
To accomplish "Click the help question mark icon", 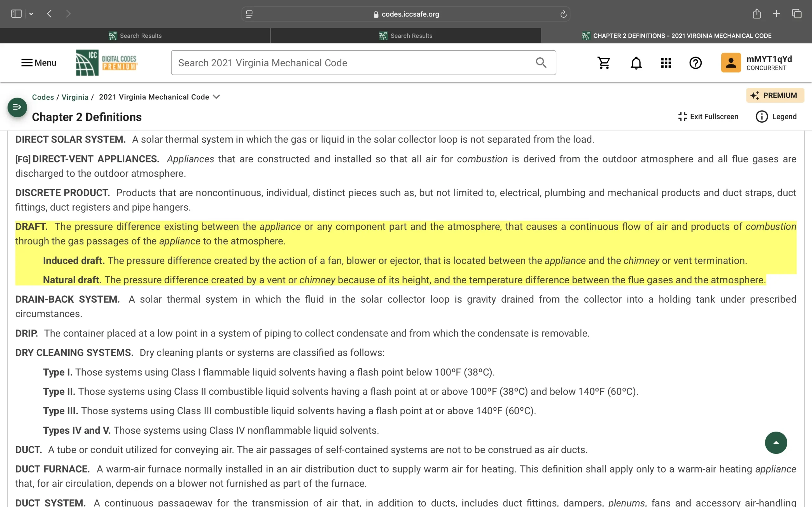I will tap(695, 63).
